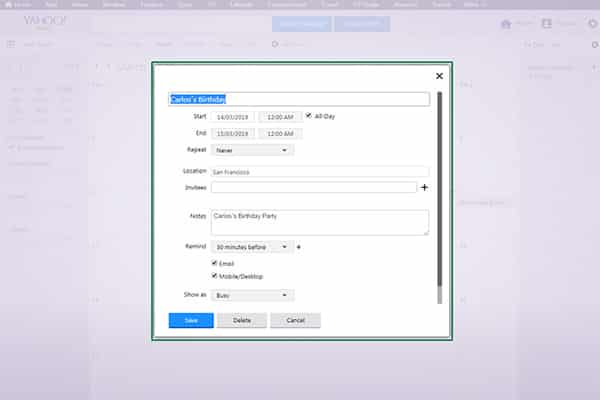The height and width of the screenshot is (400, 600).
Task: Click the Start time field 12:00 AM
Action: 280,117
